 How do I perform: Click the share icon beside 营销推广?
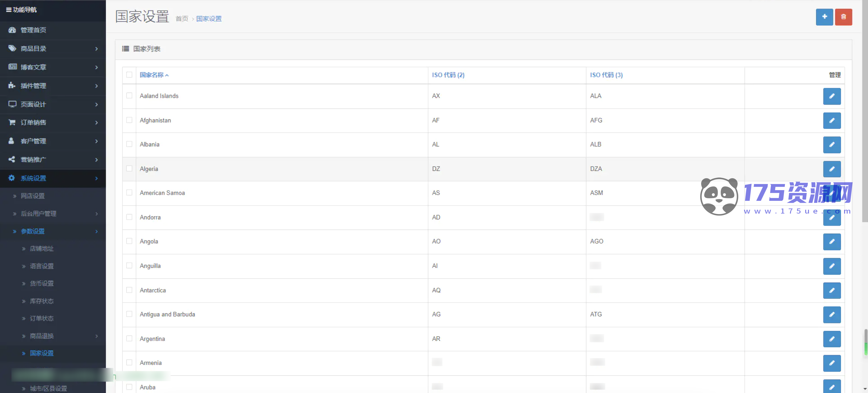click(11, 159)
